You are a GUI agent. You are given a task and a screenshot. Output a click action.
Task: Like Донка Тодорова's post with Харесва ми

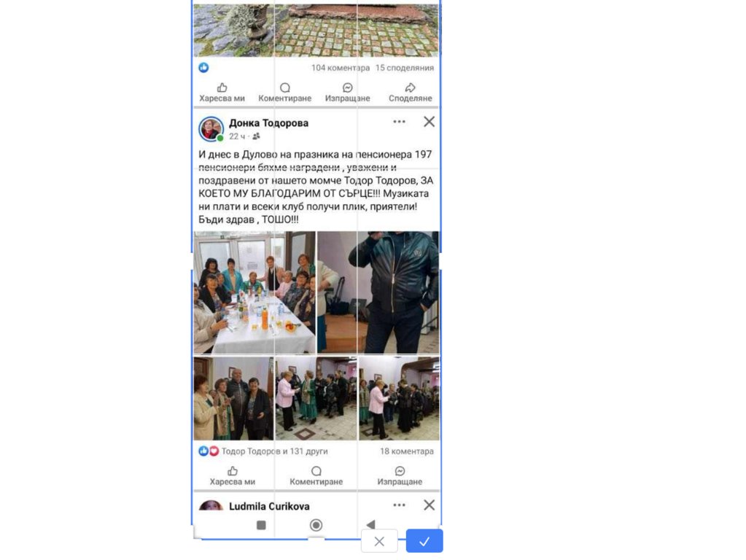tap(232, 476)
